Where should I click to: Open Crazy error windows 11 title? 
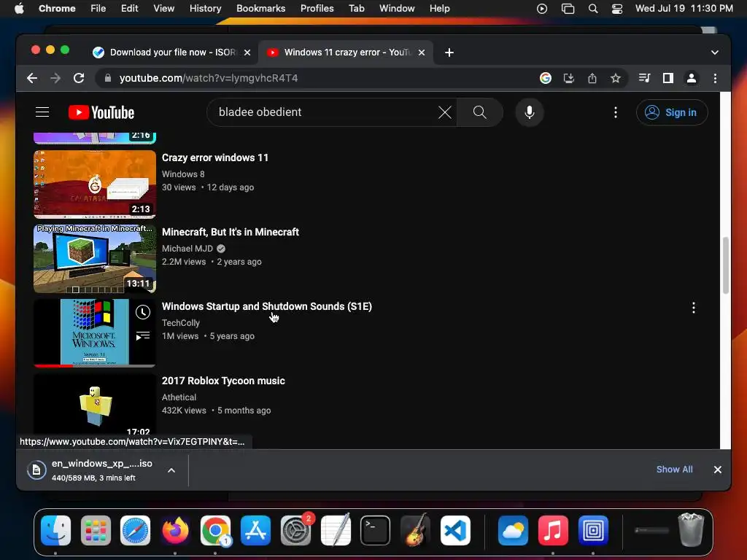(x=215, y=157)
